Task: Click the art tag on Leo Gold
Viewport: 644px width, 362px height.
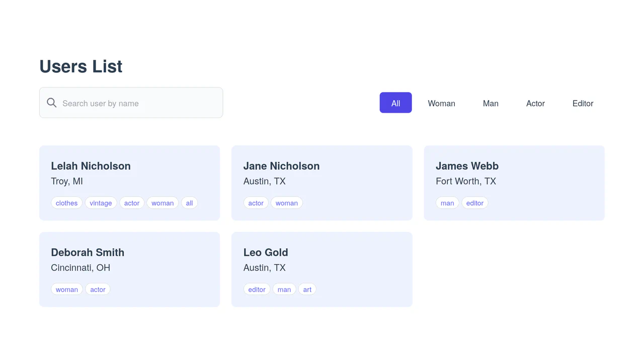Action: [307, 290]
